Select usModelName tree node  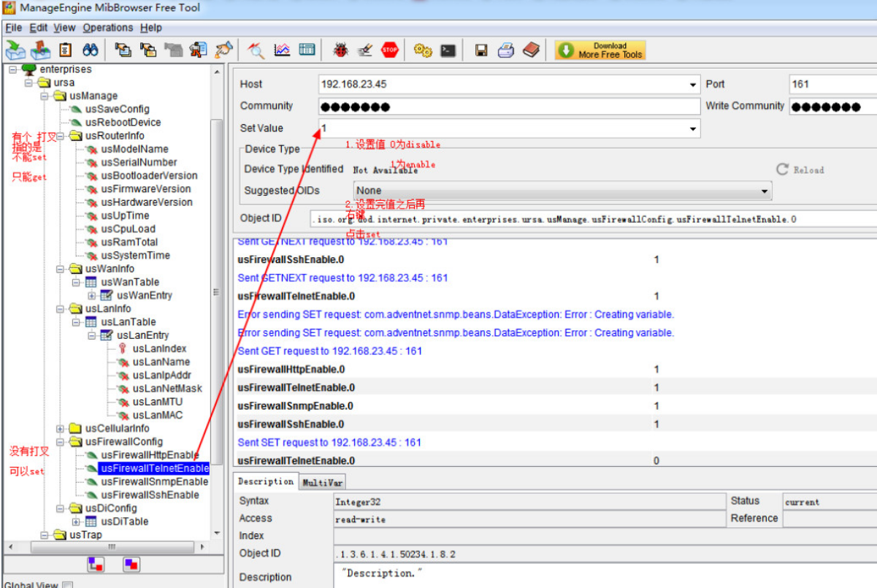click(x=134, y=149)
